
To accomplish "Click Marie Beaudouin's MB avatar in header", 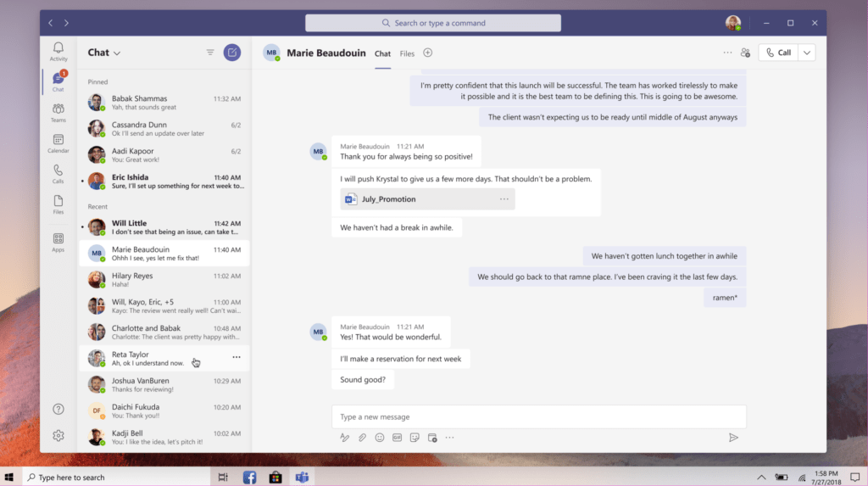I will [271, 53].
